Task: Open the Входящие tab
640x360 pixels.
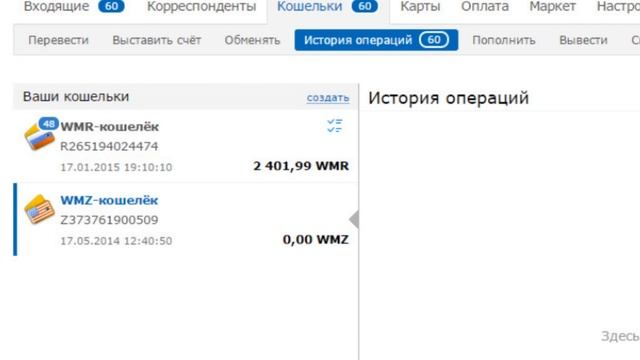Action: [56, 7]
